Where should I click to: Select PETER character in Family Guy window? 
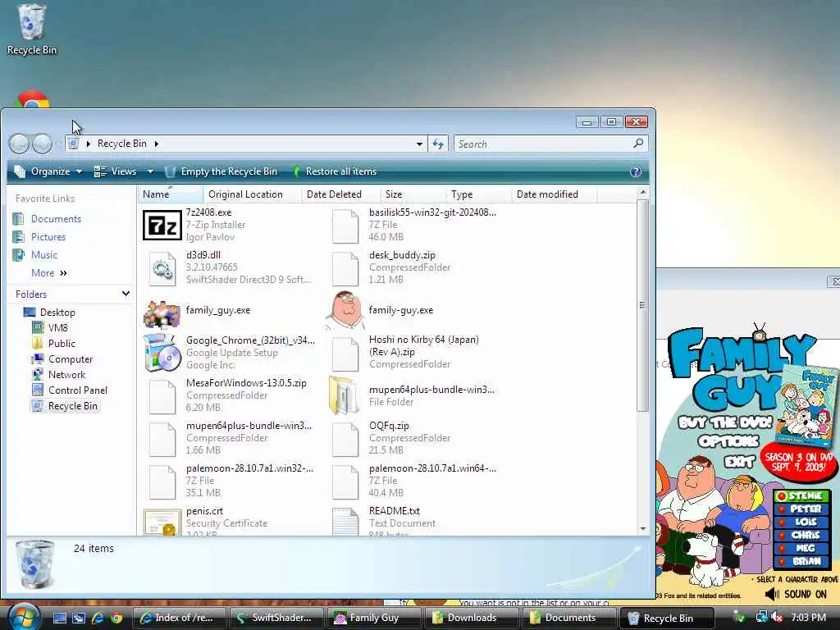click(801, 509)
